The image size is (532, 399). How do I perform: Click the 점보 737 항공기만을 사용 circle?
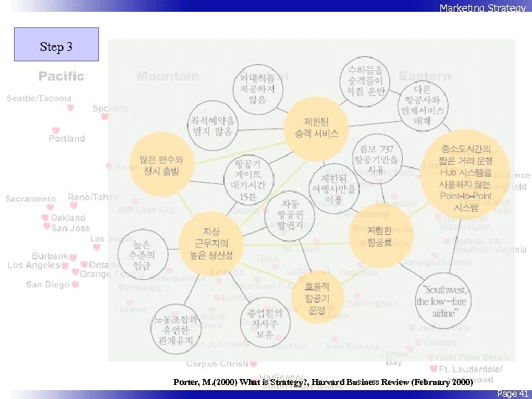[x=377, y=159]
